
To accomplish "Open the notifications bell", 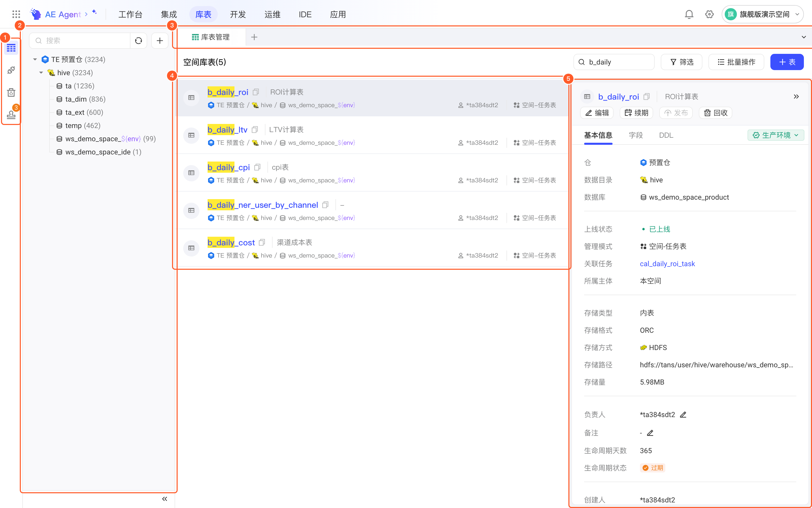I will click(689, 14).
